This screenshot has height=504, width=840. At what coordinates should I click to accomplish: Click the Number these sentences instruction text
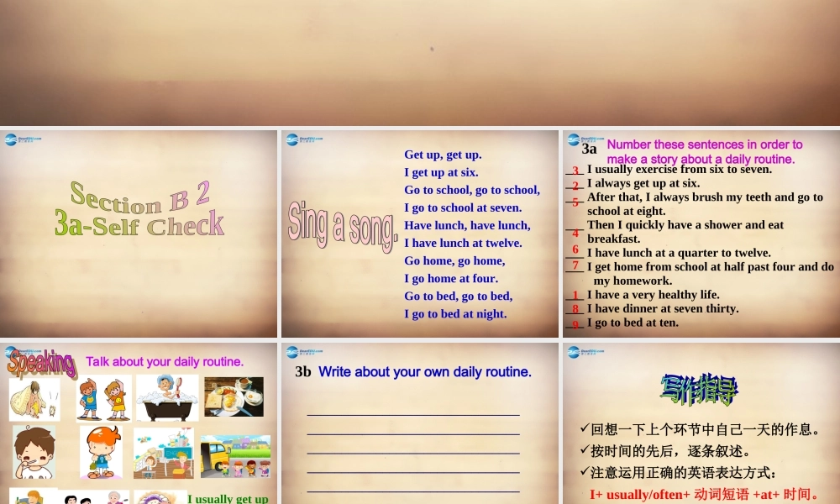[x=705, y=150]
